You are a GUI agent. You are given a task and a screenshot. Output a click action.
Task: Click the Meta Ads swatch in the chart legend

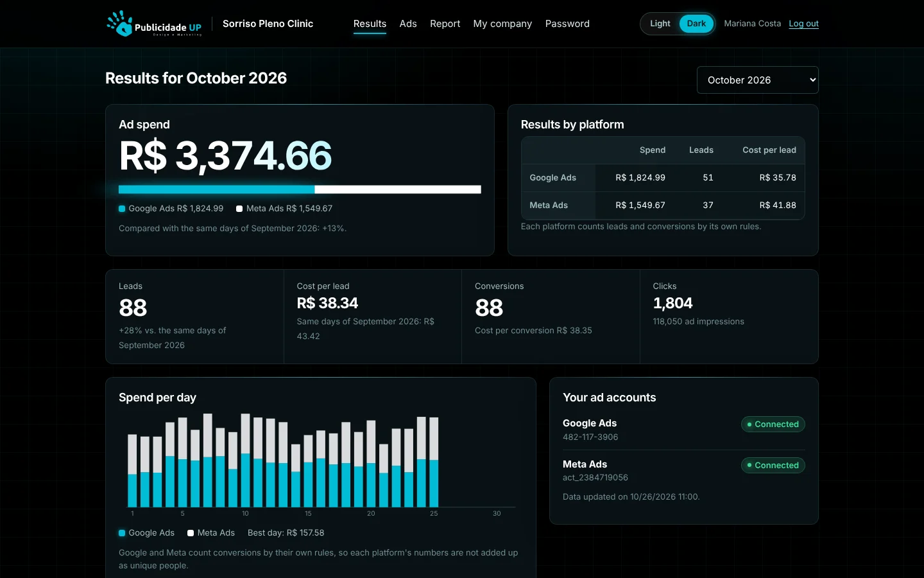191,533
